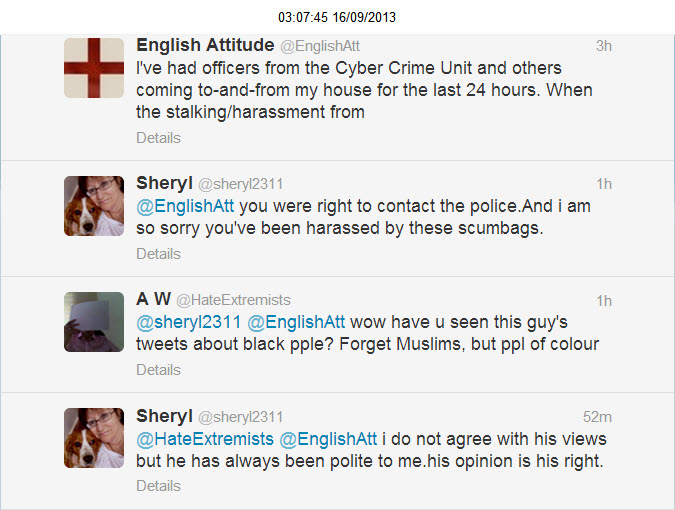Open Sheryl's avatar on the scumbags tweet
The image size is (675, 510).
pyautogui.click(x=94, y=206)
